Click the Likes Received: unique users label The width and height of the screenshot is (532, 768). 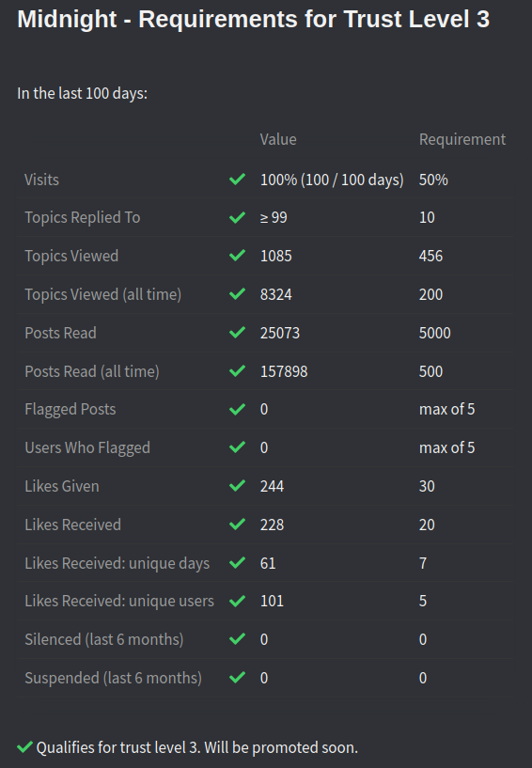point(119,601)
